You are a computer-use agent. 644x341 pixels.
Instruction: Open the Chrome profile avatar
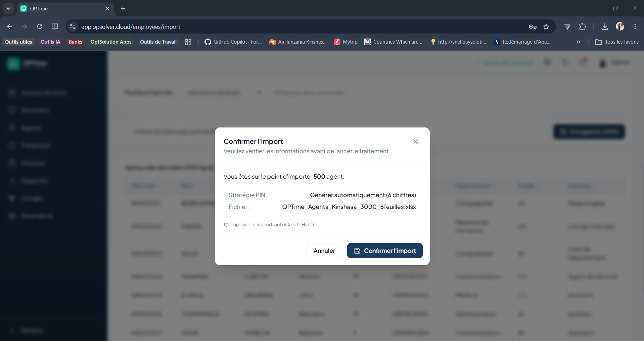pos(620,26)
